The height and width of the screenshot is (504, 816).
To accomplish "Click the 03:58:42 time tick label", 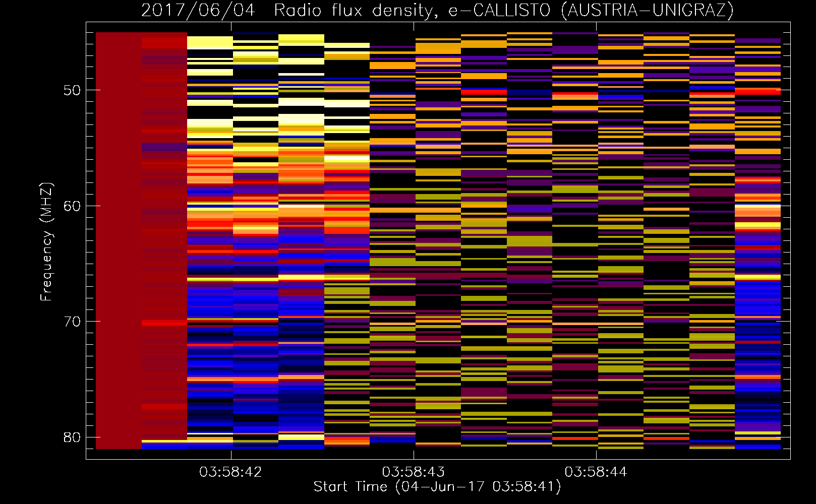I will pos(231,472).
